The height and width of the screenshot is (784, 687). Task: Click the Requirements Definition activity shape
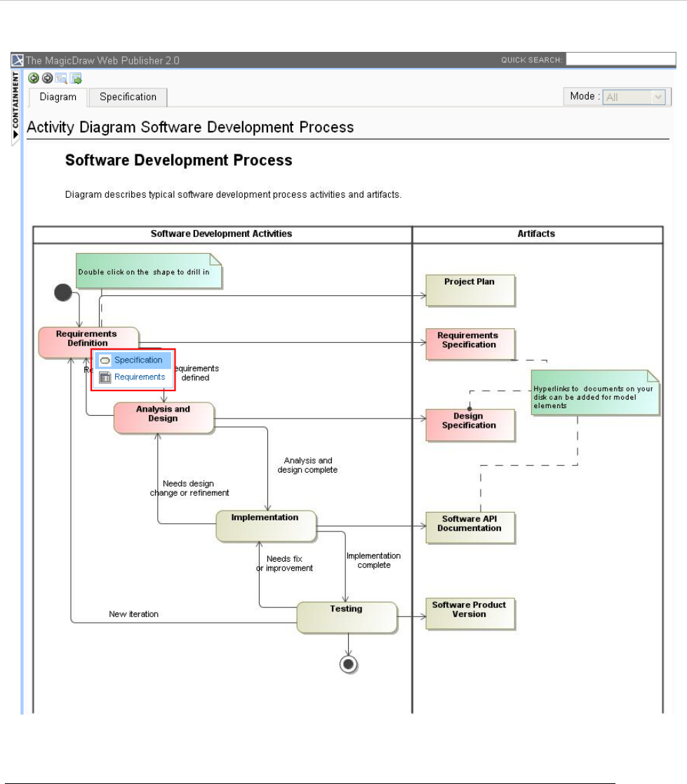coord(88,342)
